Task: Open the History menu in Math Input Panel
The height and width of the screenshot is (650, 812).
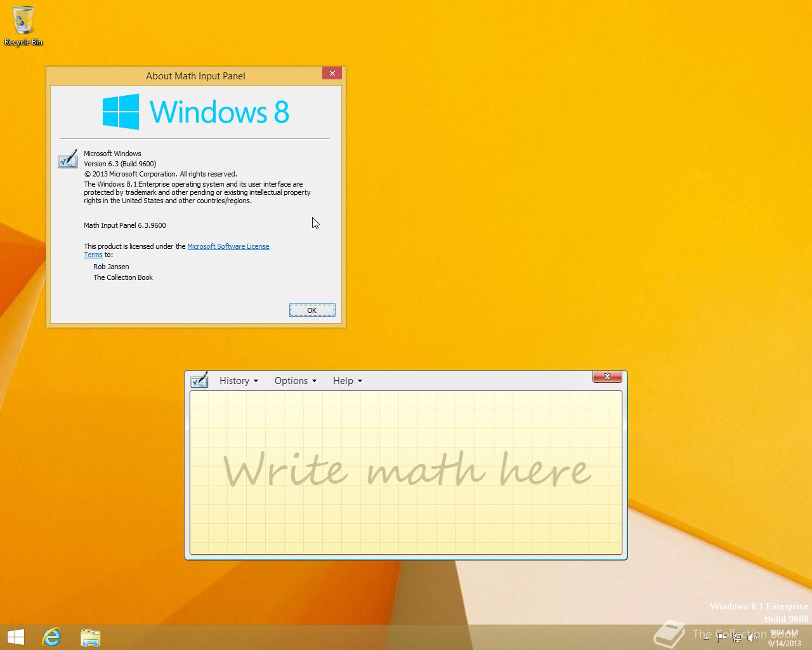Action: (239, 381)
